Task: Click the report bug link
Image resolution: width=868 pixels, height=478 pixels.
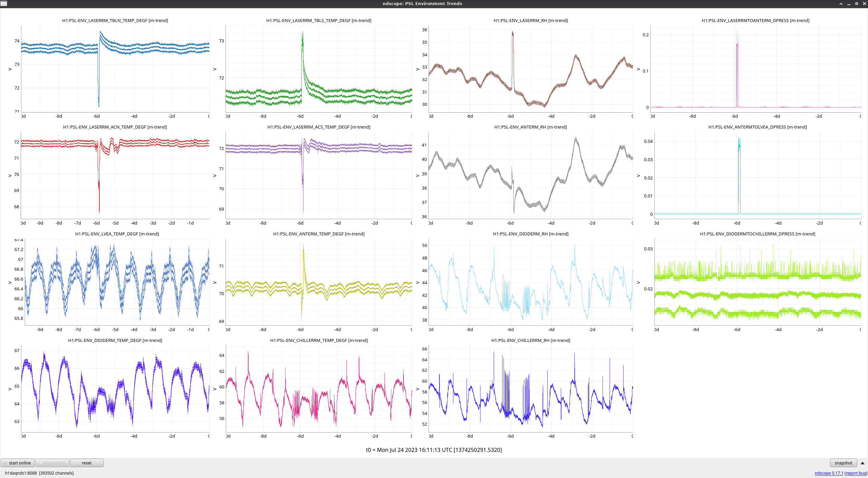Action: (855, 473)
